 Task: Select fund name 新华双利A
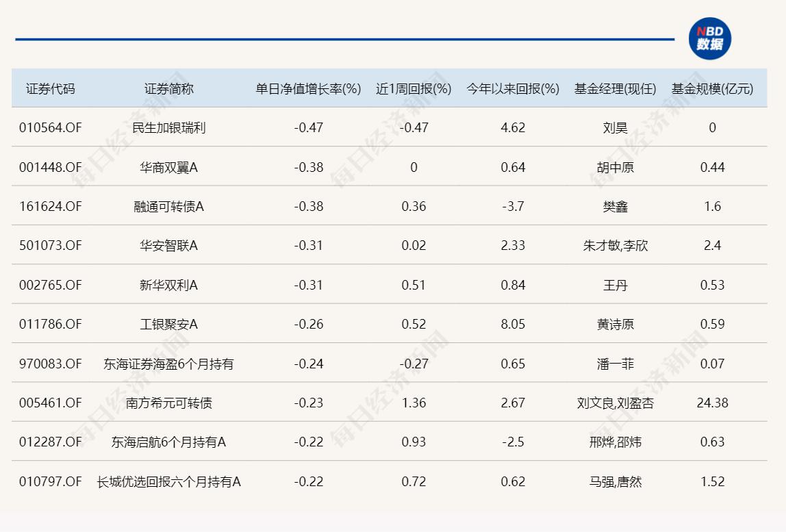(x=169, y=285)
